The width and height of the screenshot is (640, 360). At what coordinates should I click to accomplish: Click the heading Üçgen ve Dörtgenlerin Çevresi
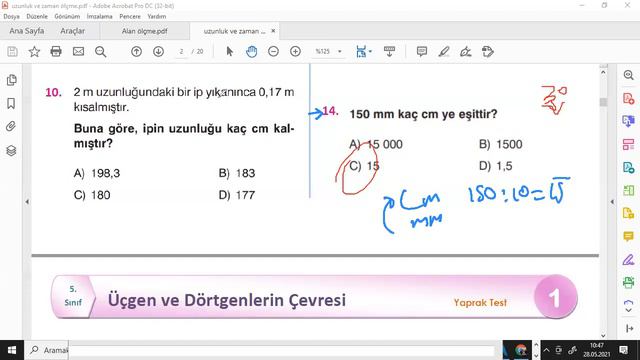pyautogui.click(x=227, y=300)
